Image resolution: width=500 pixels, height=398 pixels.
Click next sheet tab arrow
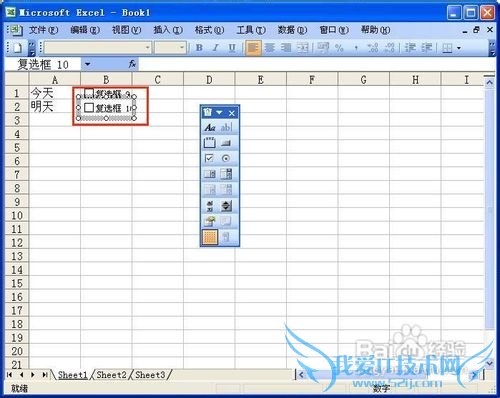(x=33, y=375)
